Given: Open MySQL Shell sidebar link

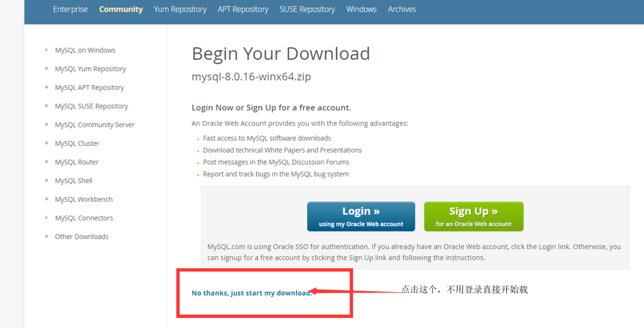Looking at the screenshot, I should click(74, 180).
